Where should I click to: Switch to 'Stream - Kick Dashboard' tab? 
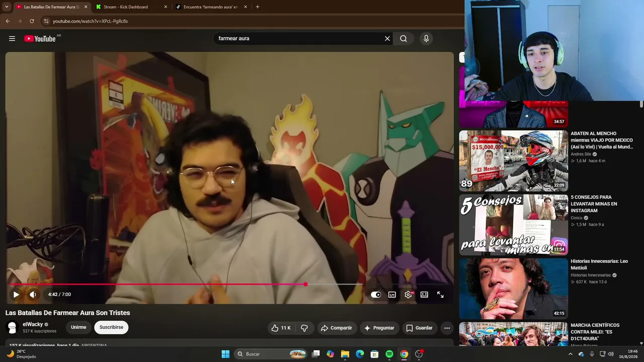(127, 7)
